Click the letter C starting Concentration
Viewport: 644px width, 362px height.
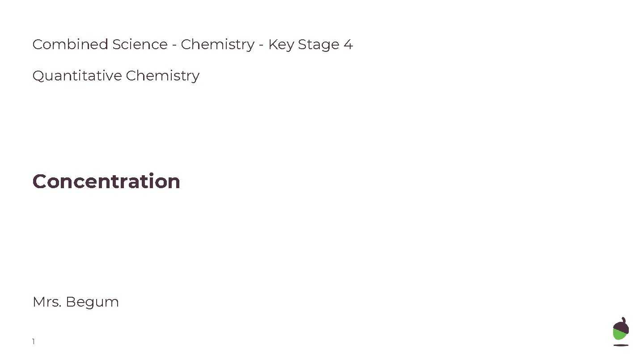click(x=39, y=181)
